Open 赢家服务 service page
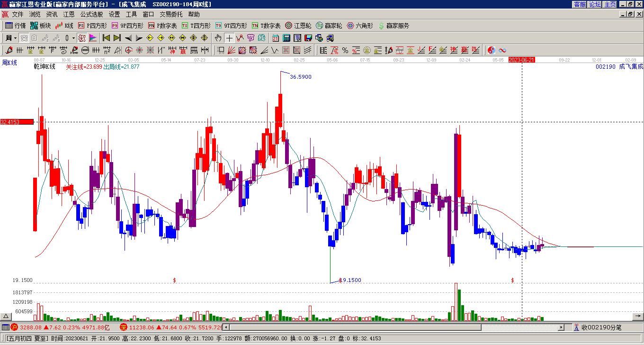The image size is (644, 345). (x=394, y=26)
